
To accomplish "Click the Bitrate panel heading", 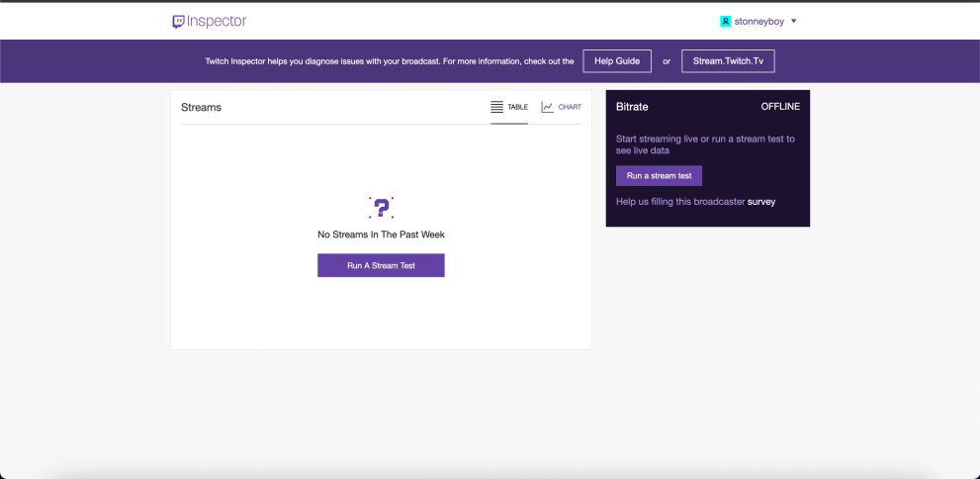I will [632, 107].
